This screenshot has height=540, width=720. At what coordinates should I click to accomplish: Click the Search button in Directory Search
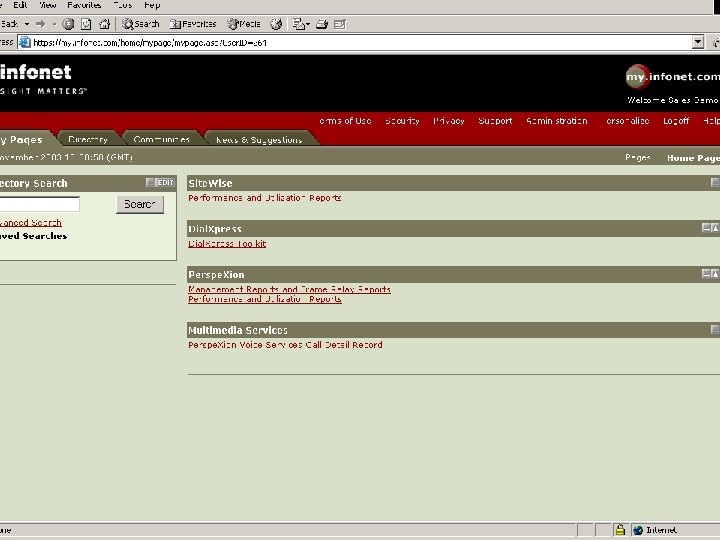(x=140, y=204)
